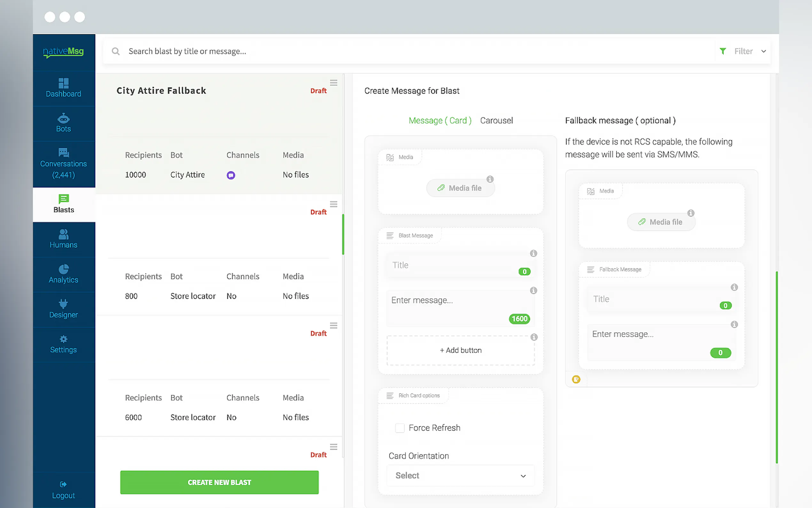Click the Logout icon
Image resolution: width=812 pixels, height=508 pixels.
coord(63,484)
